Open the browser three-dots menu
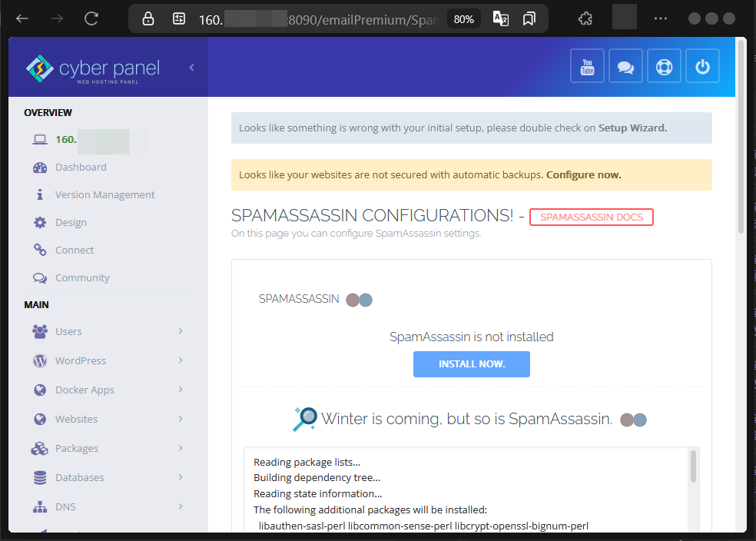The image size is (756, 541). 661,18
